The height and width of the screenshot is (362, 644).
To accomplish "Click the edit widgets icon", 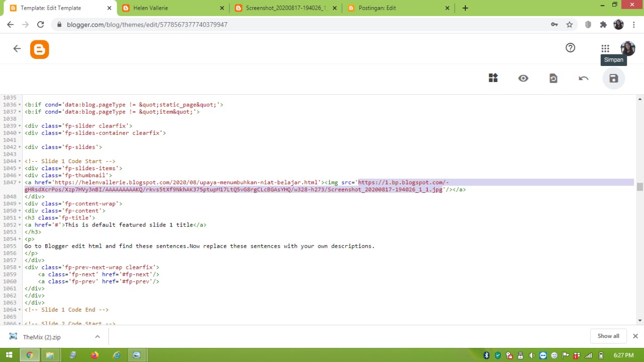I will click(x=493, y=78).
